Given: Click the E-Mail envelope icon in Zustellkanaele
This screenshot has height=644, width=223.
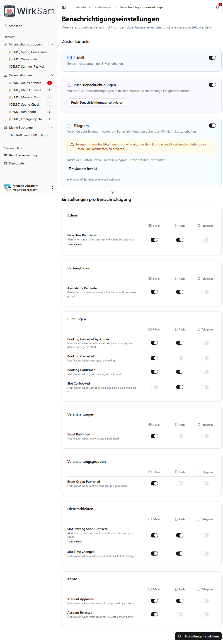Looking at the screenshot, I should click(x=69, y=58).
